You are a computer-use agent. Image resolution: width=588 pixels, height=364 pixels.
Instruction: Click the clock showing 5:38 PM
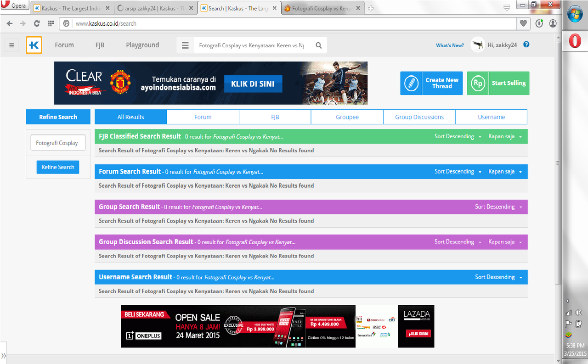[x=575, y=345]
